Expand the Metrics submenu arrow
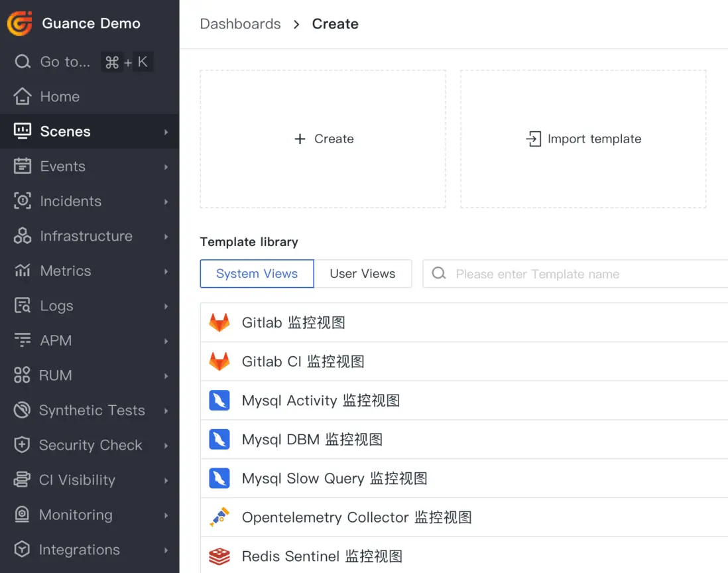This screenshot has width=728, height=573. pos(166,271)
